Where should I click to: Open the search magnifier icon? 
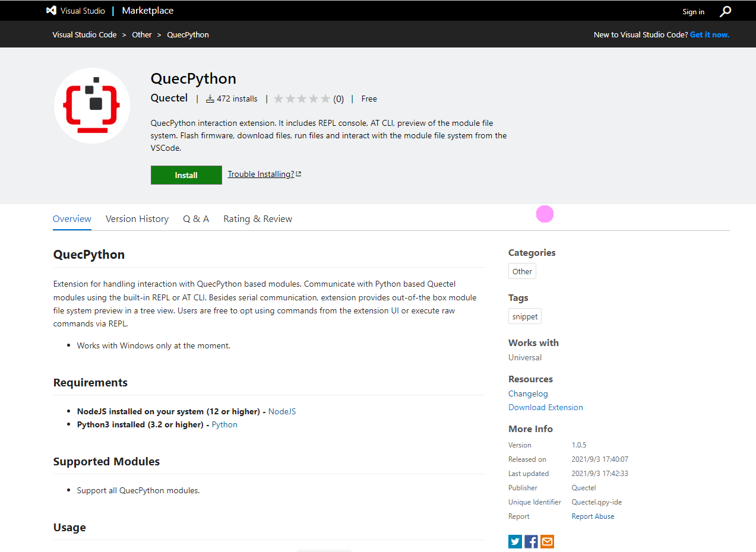pyautogui.click(x=725, y=11)
